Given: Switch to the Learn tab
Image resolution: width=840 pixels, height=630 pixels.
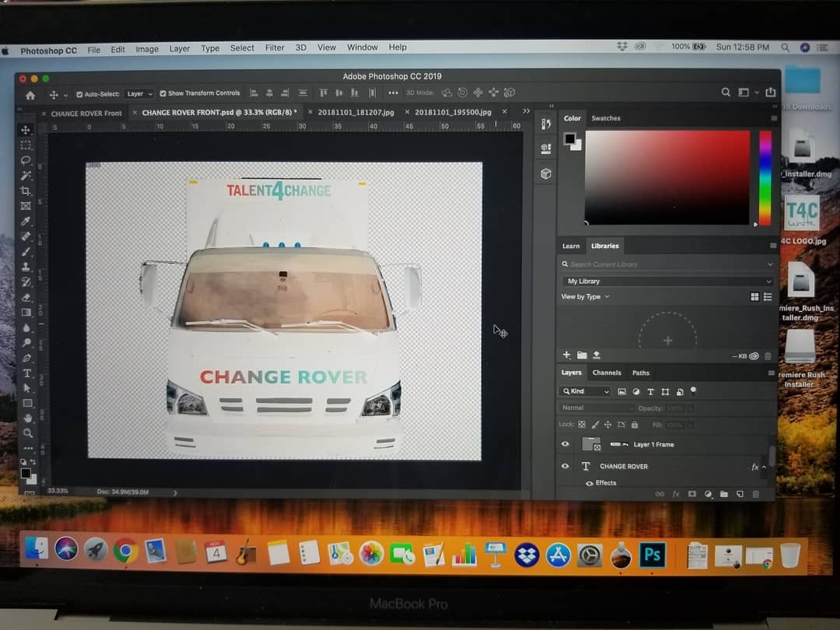Looking at the screenshot, I should tap(571, 246).
